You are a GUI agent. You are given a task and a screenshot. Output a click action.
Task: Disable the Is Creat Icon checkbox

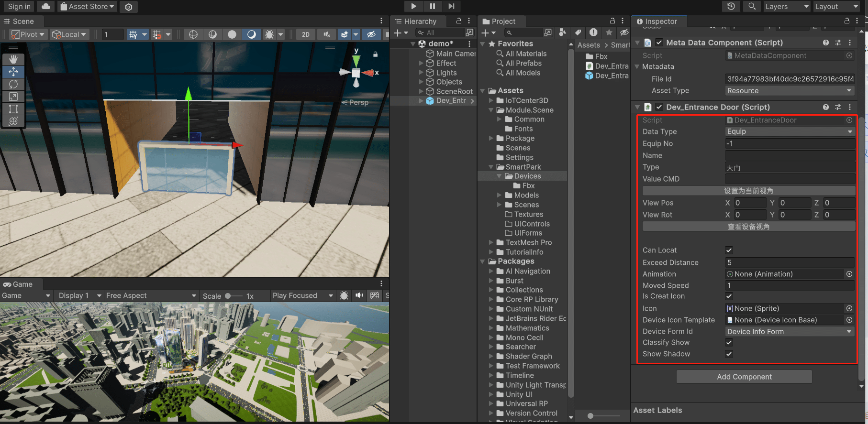729,296
